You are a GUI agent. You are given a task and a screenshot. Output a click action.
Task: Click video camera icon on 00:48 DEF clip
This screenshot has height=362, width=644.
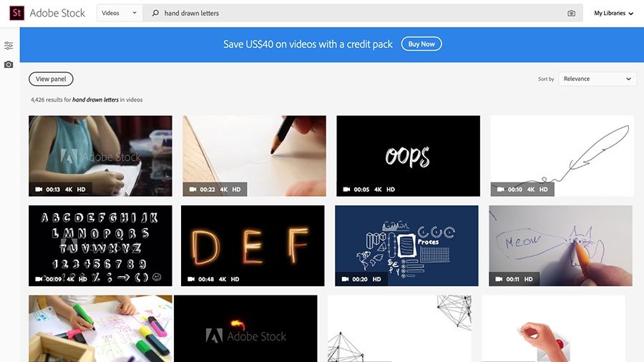191,279
